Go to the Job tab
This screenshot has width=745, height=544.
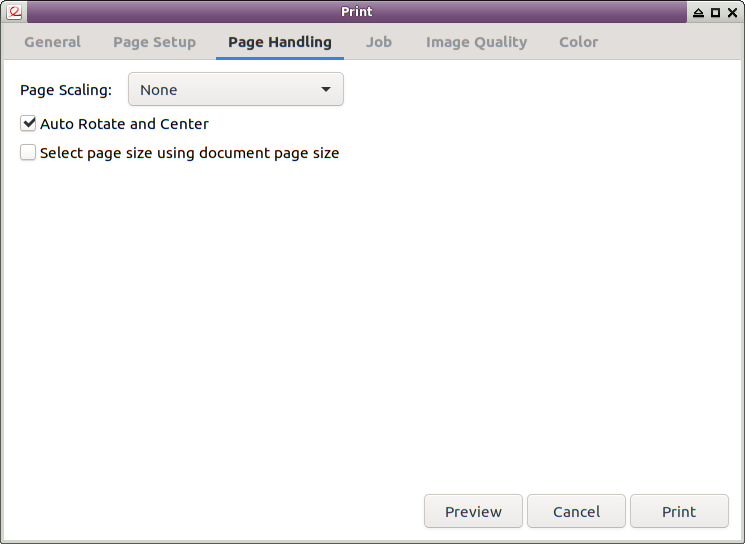[379, 42]
